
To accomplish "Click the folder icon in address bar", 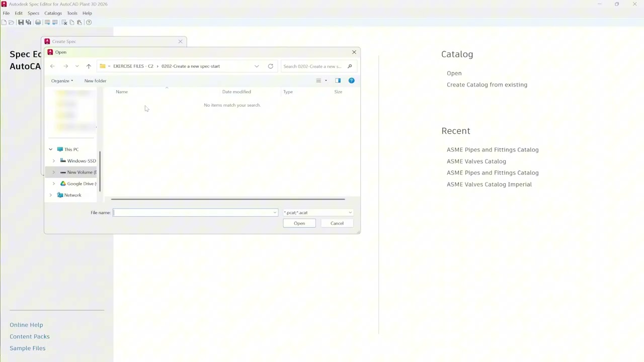I will [103, 66].
